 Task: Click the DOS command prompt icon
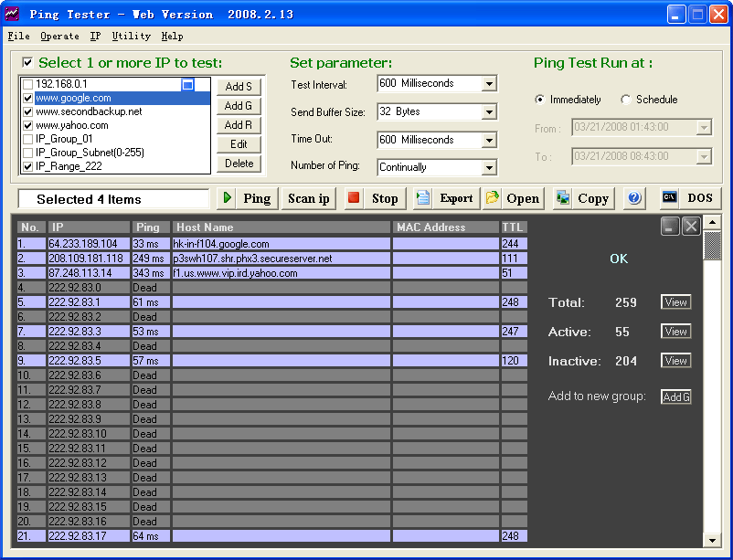669,197
